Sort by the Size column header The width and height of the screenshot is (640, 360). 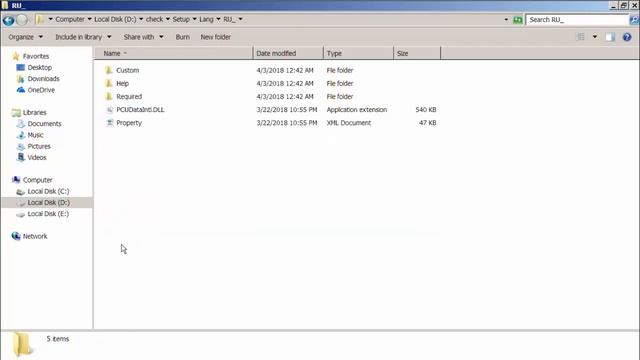tap(417, 53)
